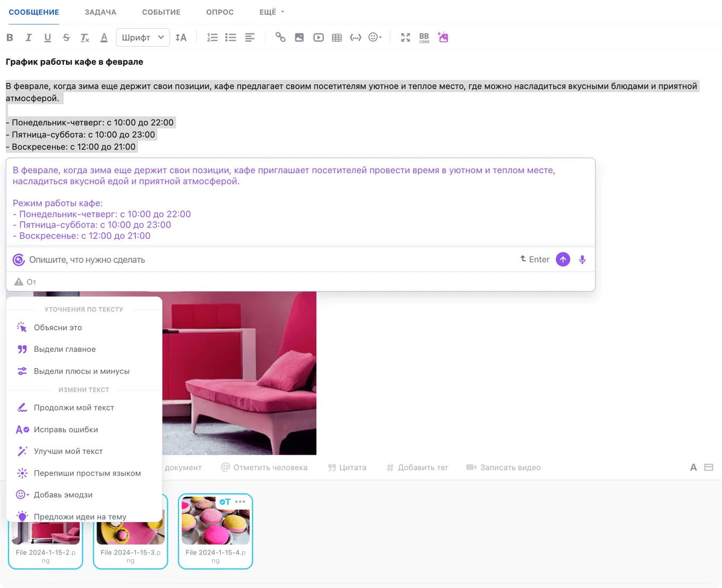Screen dimensions: 722x588
Task: Click the YouTube video embed icon
Action: click(318, 37)
